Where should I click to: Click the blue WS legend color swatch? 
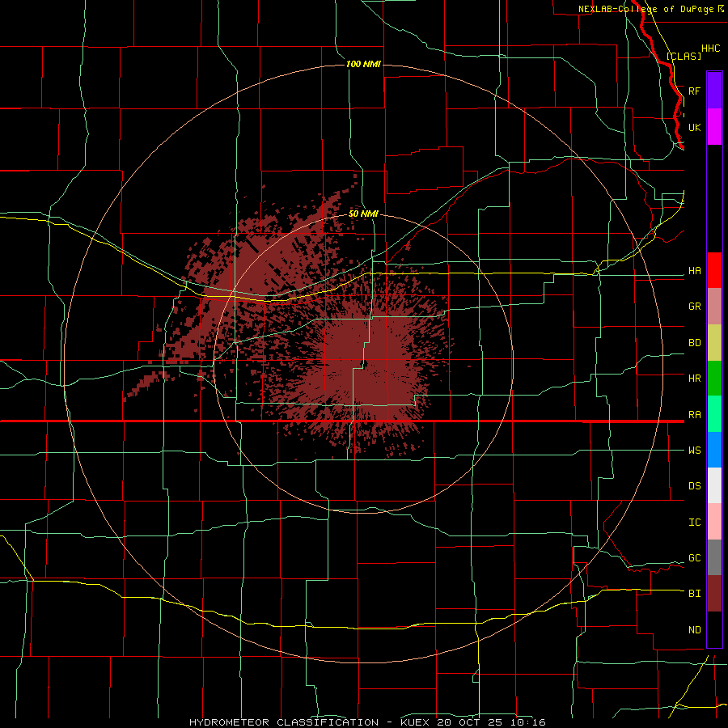click(714, 450)
